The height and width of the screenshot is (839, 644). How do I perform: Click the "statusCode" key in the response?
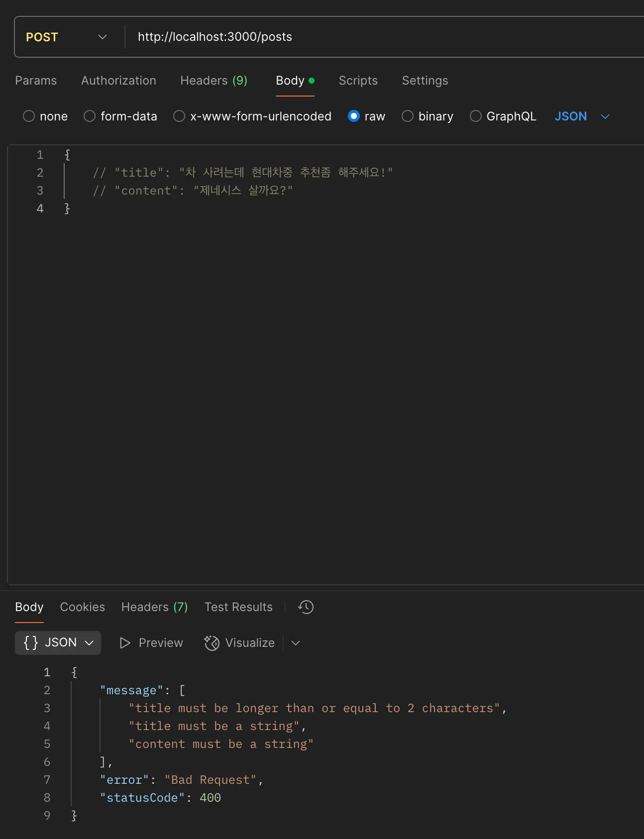pos(142,798)
